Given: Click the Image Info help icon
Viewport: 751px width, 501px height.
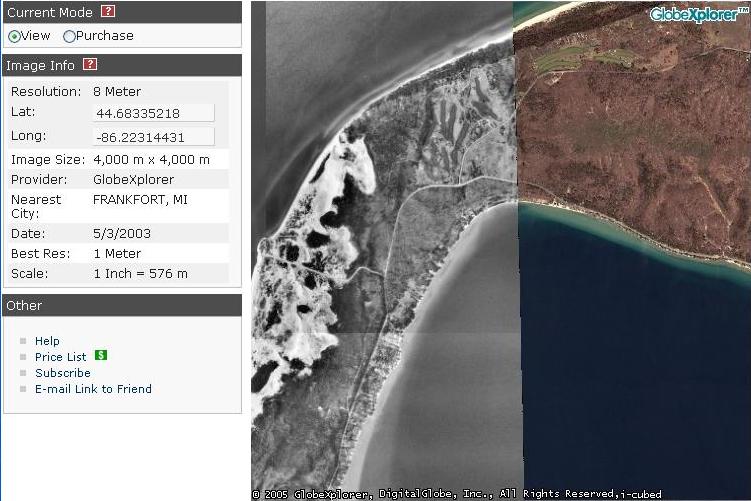Looking at the screenshot, I should click(90, 65).
